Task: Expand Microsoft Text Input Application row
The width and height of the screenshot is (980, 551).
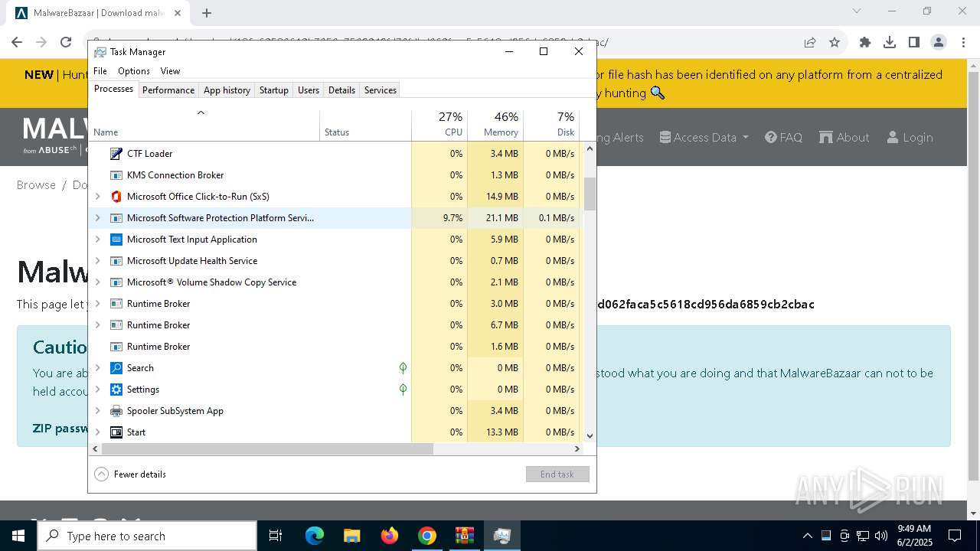Action: pyautogui.click(x=97, y=240)
